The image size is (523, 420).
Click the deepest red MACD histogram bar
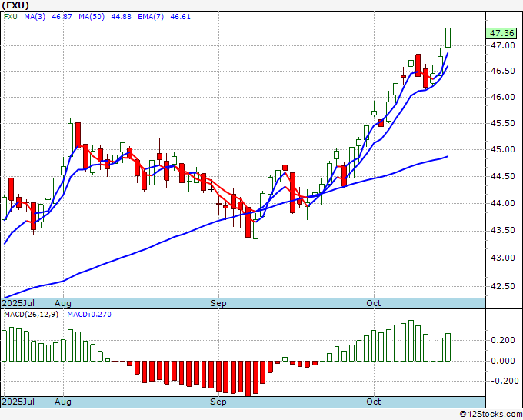[x=248, y=378]
